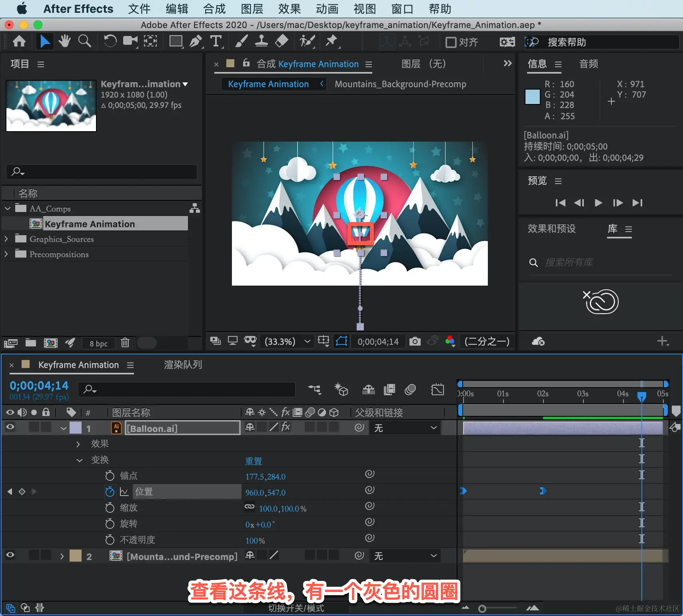
Task: Click the second Position keyframe in timeline
Action: [543, 491]
